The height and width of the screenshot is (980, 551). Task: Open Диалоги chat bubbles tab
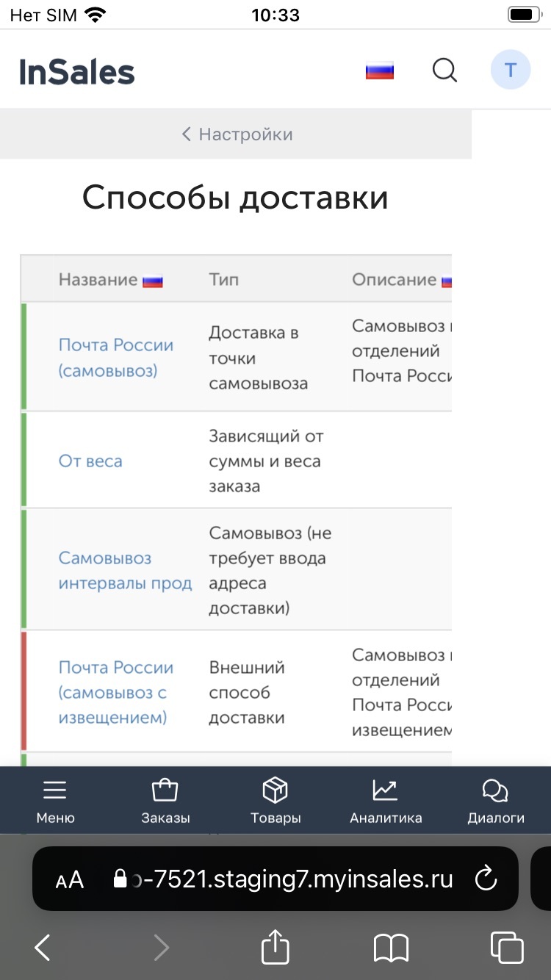(x=496, y=801)
